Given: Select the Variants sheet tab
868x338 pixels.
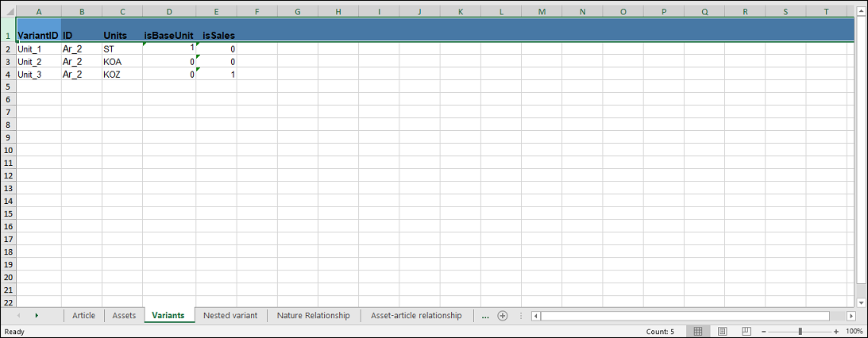Looking at the screenshot, I should point(168,315).
